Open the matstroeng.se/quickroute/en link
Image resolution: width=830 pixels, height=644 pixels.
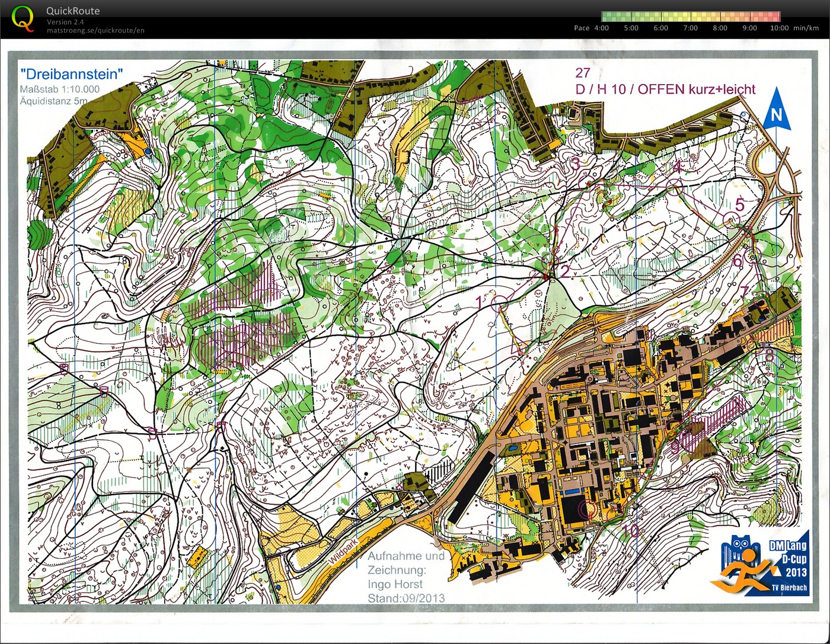pyautogui.click(x=95, y=31)
